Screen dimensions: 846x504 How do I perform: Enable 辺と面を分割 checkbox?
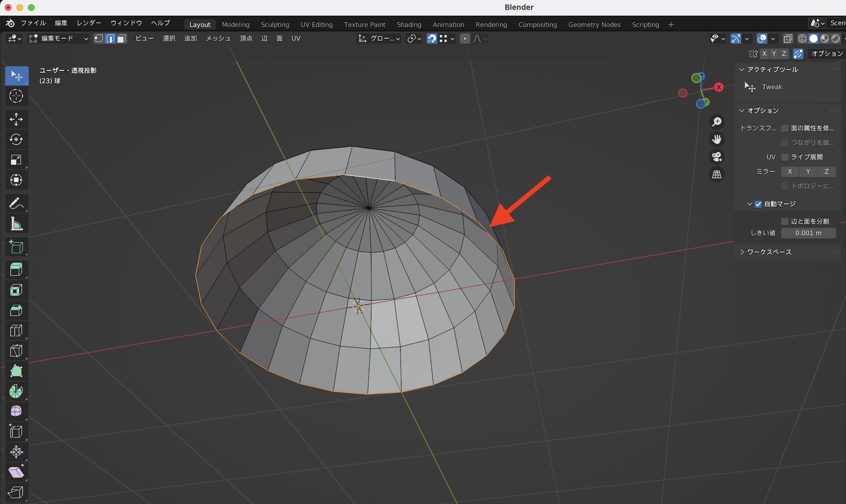785,222
